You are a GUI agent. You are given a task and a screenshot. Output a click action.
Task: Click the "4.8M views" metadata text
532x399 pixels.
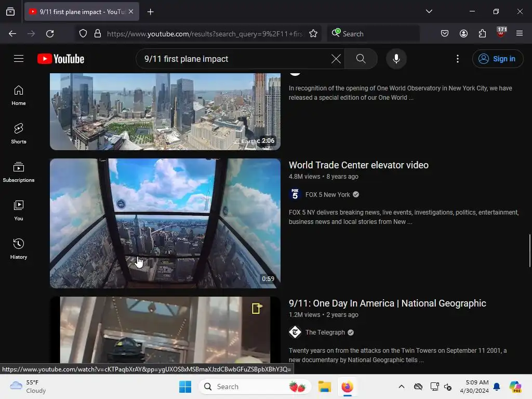pos(304,177)
